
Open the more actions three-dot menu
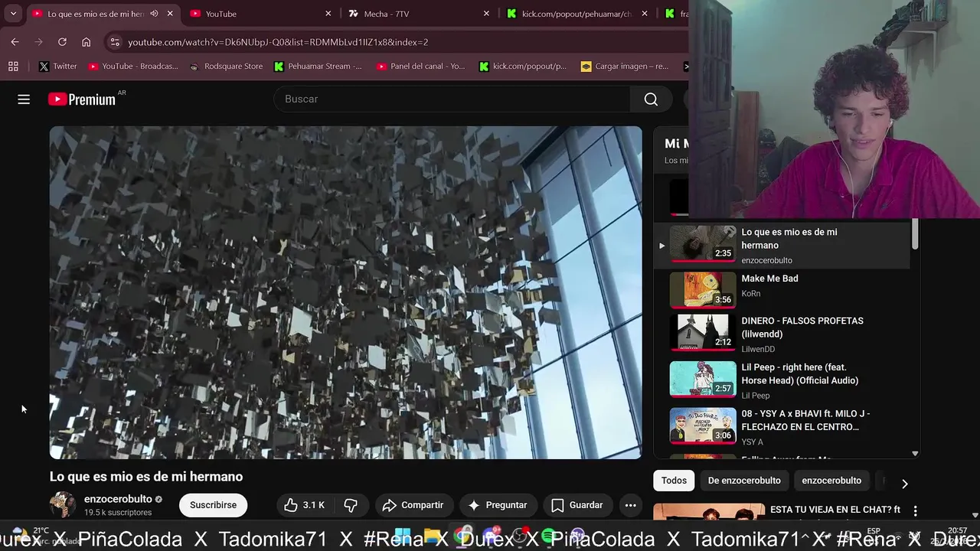click(630, 505)
